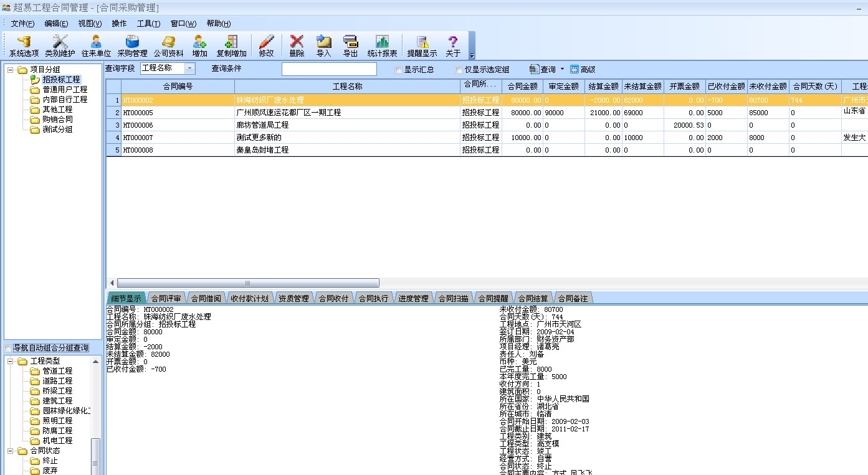Click the 公司资料 toolbar icon
868x475 pixels.
coord(168,45)
